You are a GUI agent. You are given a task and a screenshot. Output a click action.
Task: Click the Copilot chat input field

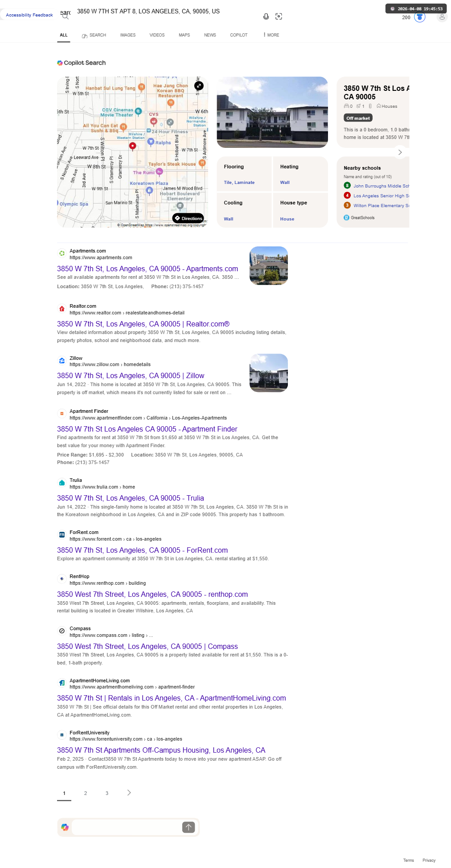click(127, 827)
